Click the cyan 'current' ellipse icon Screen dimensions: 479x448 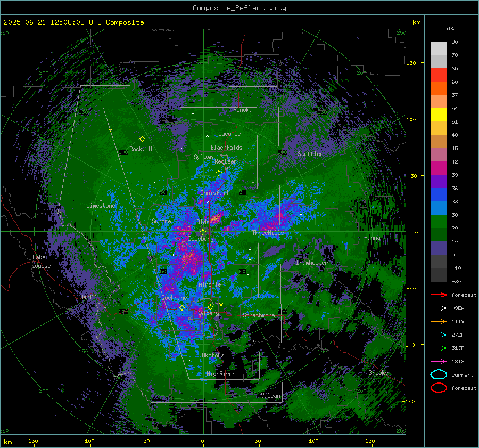point(439,374)
